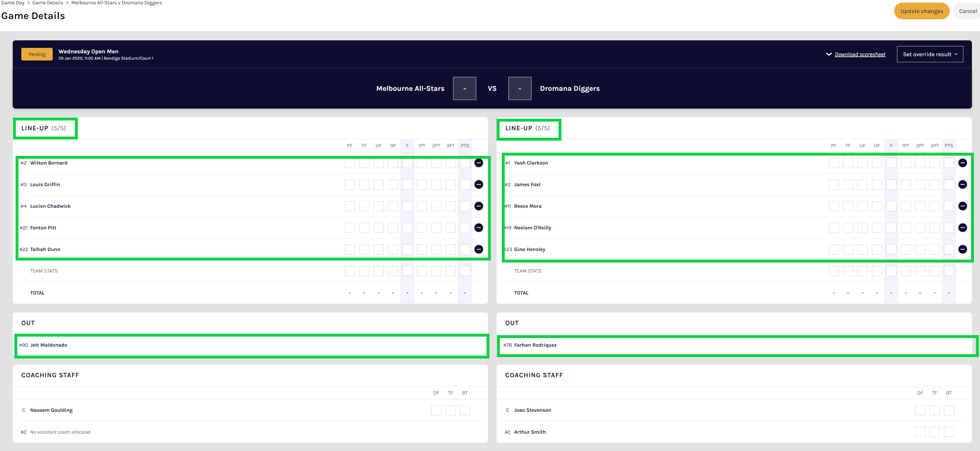Click the download icon beside Download scoresheet
Screen dimensions: 980x451
(x=829, y=54)
